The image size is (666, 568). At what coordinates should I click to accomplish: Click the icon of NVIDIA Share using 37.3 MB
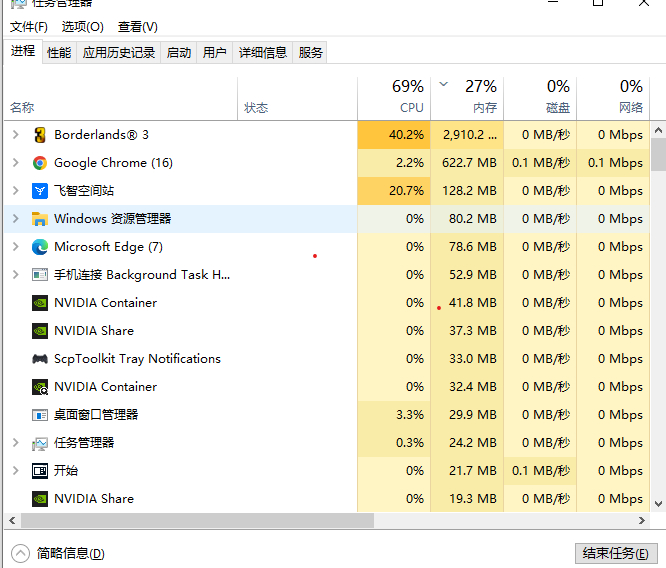tap(40, 331)
